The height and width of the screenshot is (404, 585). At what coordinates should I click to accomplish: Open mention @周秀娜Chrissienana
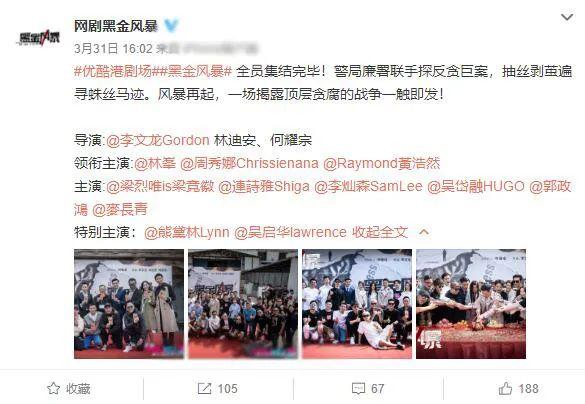coord(249,163)
